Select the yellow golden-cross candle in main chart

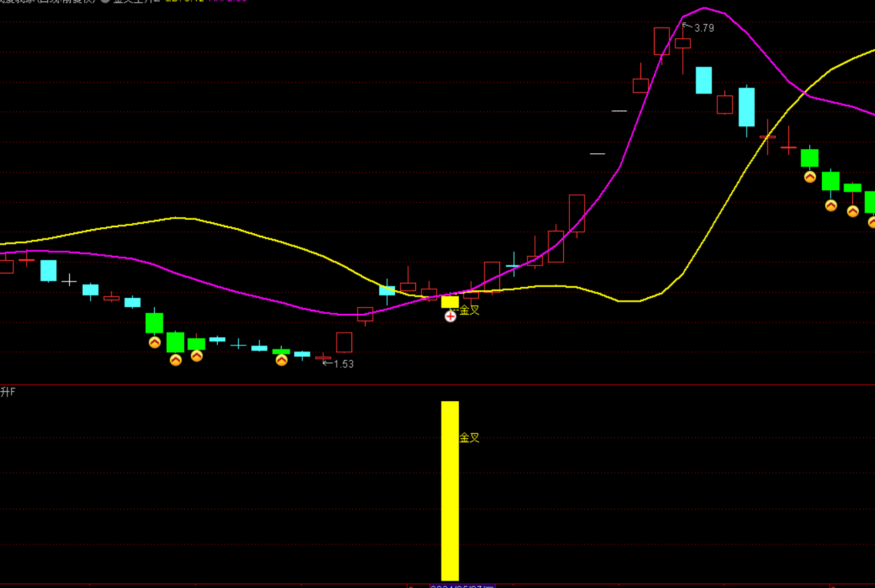tap(450, 302)
